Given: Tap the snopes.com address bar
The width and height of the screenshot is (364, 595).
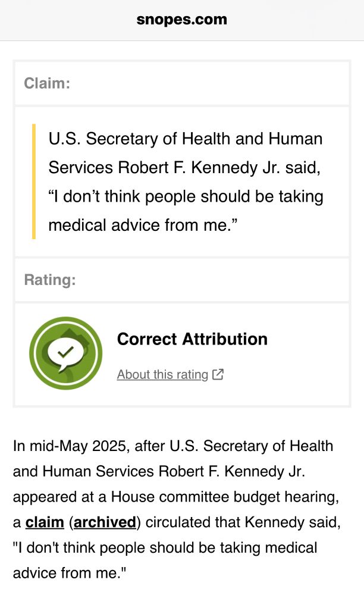Looking at the screenshot, I should click(182, 20).
